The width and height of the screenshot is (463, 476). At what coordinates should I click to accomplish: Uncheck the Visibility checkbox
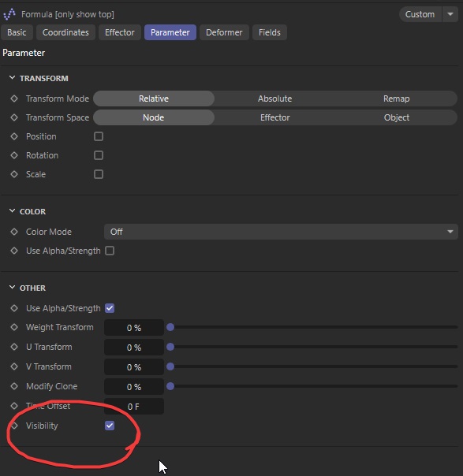point(110,426)
